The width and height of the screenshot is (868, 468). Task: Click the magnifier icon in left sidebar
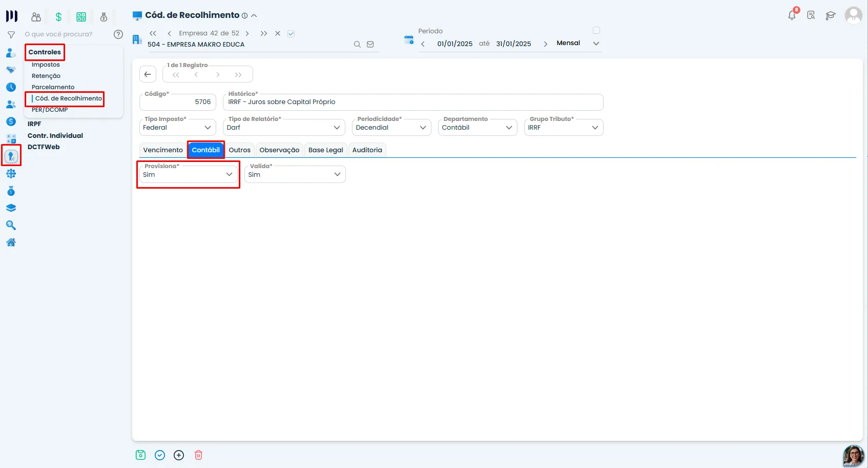tap(11, 225)
